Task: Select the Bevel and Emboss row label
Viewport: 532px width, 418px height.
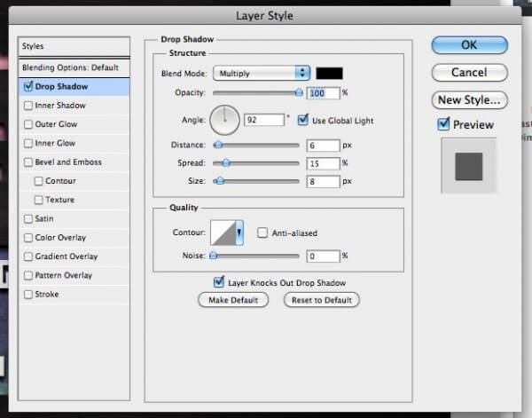Action: click(68, 162)
